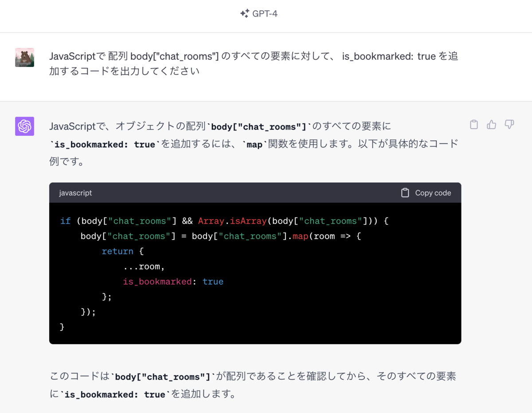Image resolution: width=532 pixels, height=413 pixels.
Task: Click the 'return {' line in the code
Action: click(123, 251)
